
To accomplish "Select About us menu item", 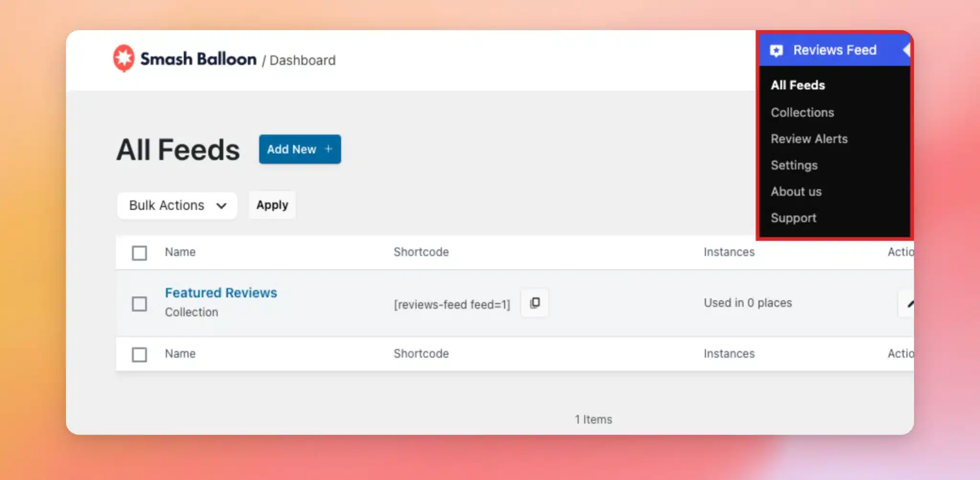I will pos(796,191).
